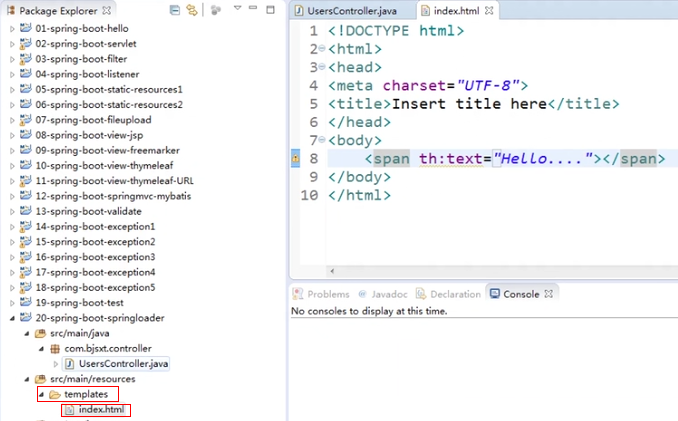The height and width of the screenshot is (421, 678).
Task: Expand the 07-spring-boot-fileupload project
Action: [x=12, y=120]
